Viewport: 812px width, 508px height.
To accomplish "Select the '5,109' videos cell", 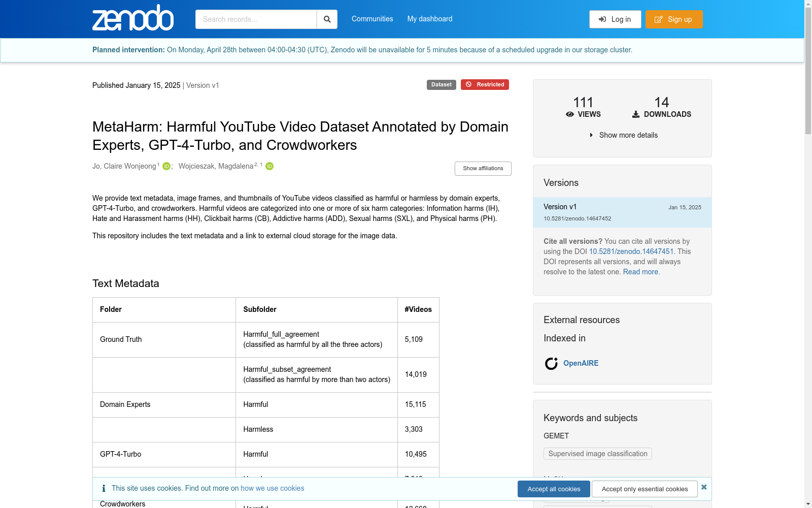I will (418, 340).
